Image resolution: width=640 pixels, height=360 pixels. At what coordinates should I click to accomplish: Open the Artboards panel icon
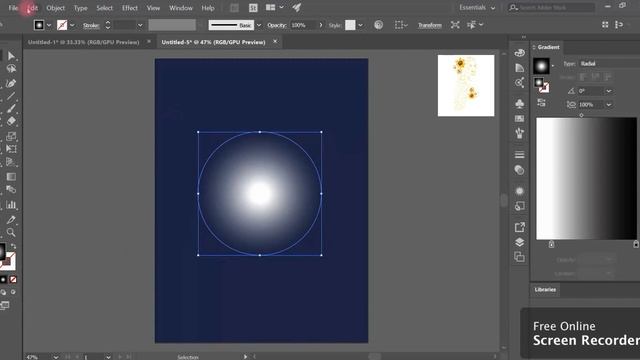(x=519, y=257)
